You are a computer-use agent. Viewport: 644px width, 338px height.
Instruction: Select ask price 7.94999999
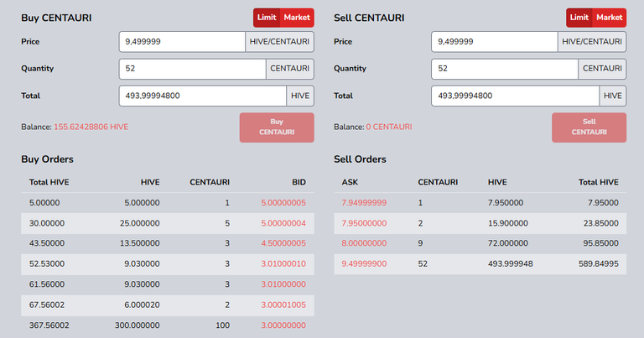point(364,203)
